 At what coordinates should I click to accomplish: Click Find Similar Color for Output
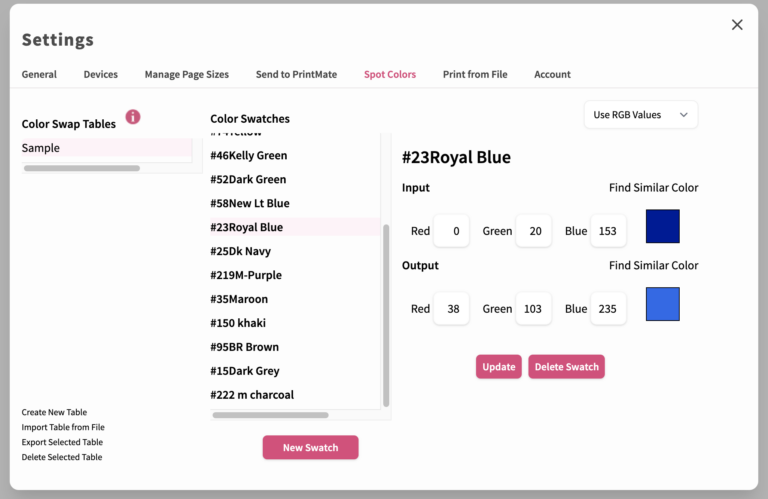[x=653, y=265]
